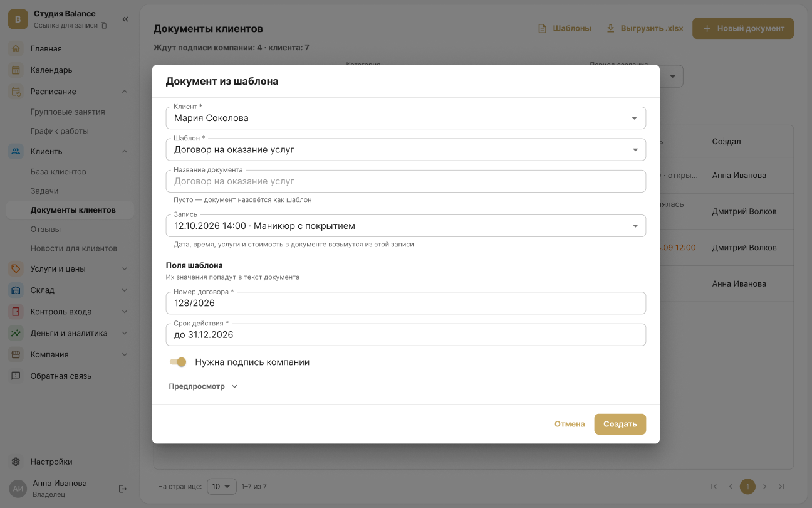
Task: Expand the Предпросмотр section
Action: (204, 386)
